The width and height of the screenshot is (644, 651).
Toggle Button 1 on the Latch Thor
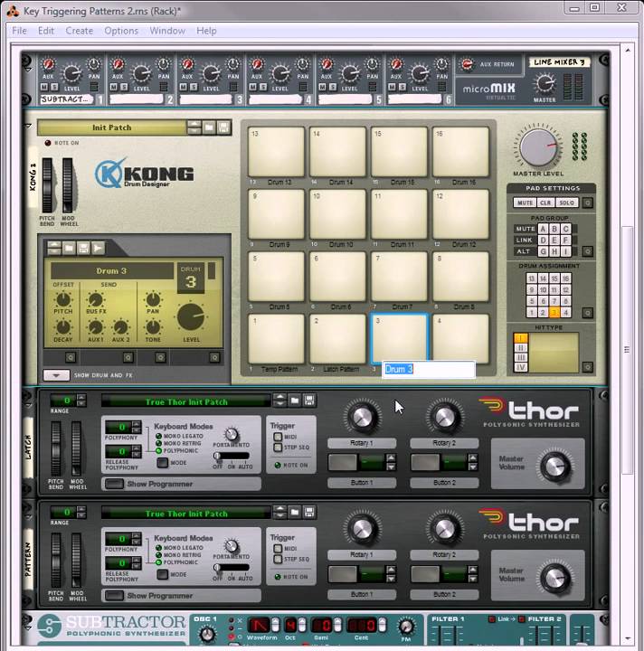coord(343,462)
